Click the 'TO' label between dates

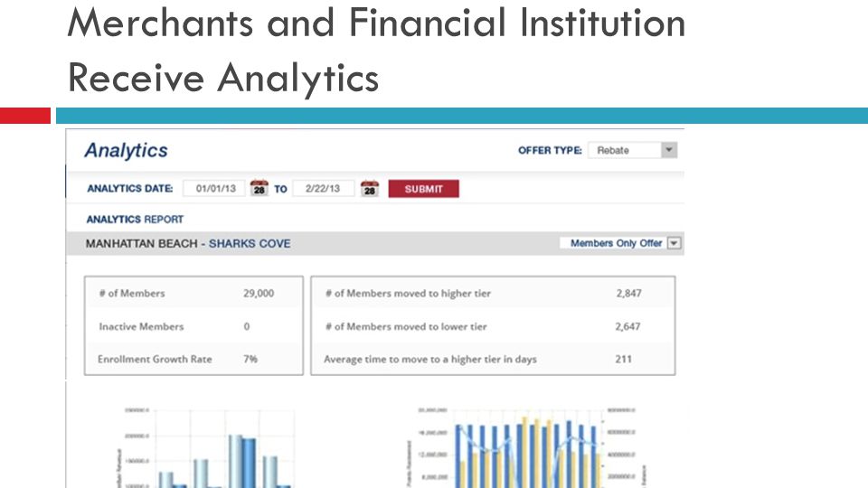click(280, 189)
